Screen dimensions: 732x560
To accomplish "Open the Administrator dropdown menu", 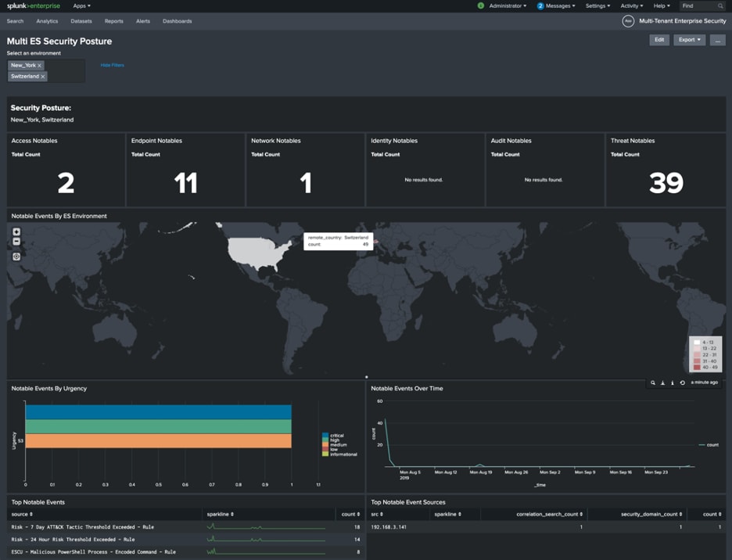I will (508, 6).
